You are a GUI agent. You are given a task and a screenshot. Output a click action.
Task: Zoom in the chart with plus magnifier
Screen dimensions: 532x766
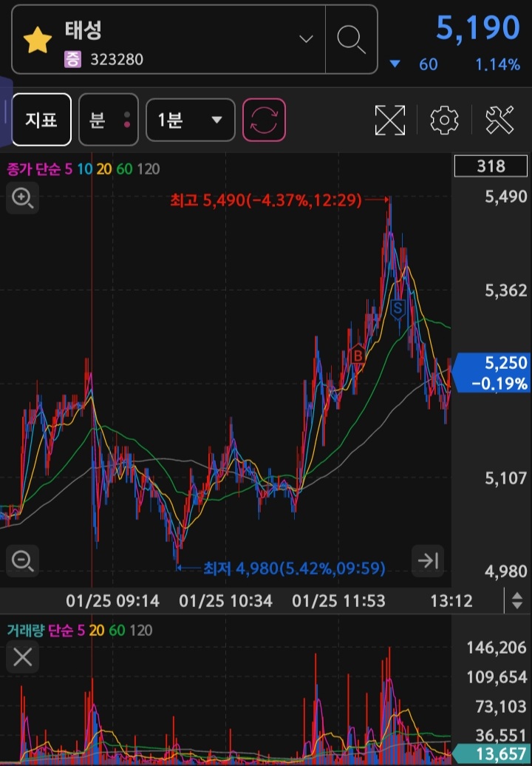tap(22, 198)
